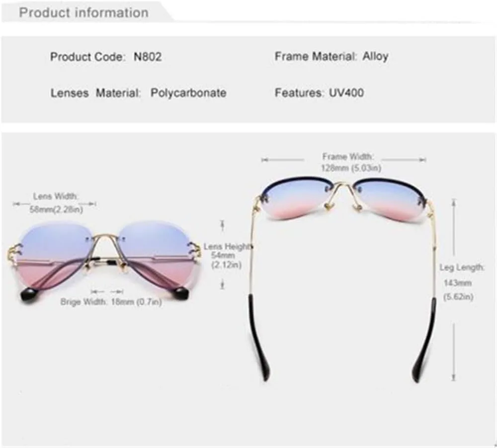Screen dimensions: 497x448
Task: Click the Lens Width 58mm label
Action: coord(56,203)
